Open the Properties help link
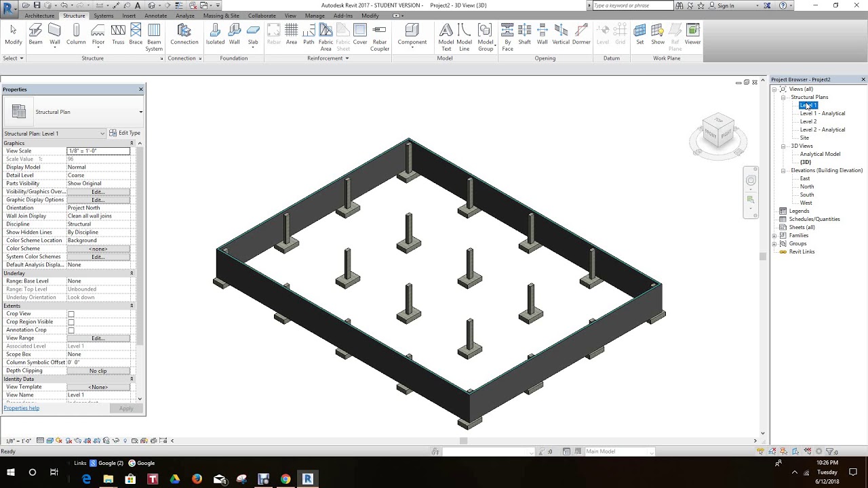This screenshot has height=488, width=868. (22, 408)
